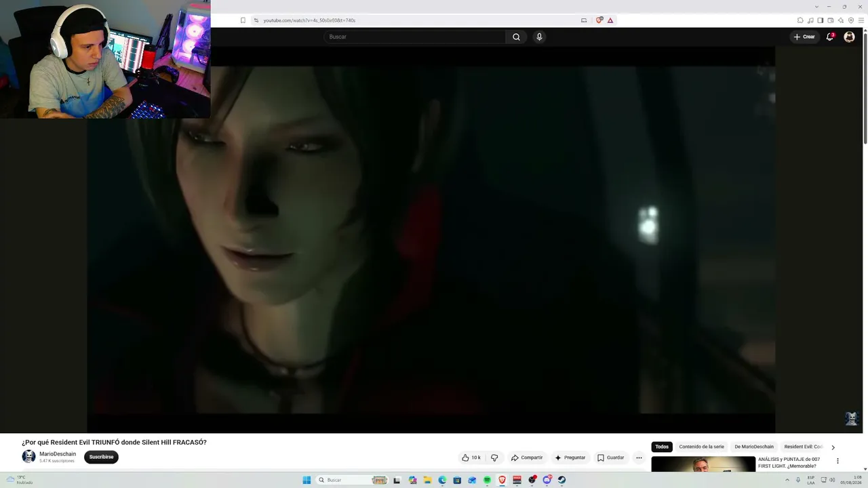The height and width of the screenshot is (488, 868).
Task: Open Task View on the taskbar
Action: 397,480
